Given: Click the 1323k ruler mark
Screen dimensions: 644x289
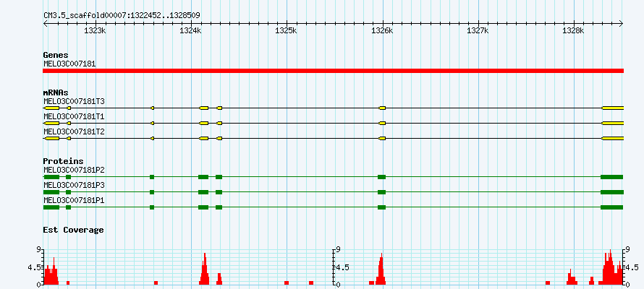Looking at the screenshot, I should point(96,31).
